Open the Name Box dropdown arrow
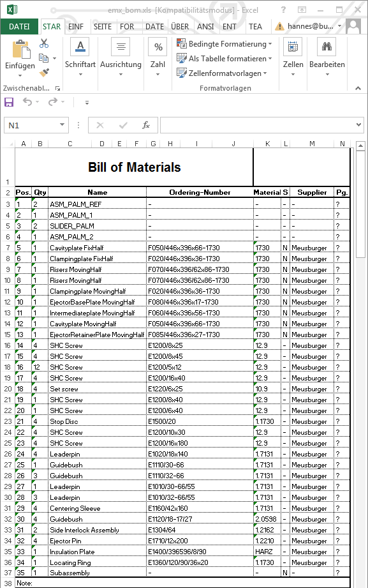Screen dimensions: 368x588 pyautogui.click(x=62, y=125)
